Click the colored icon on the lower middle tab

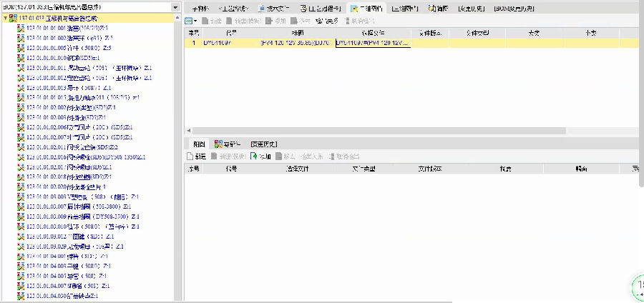click(x=218, y=144)
